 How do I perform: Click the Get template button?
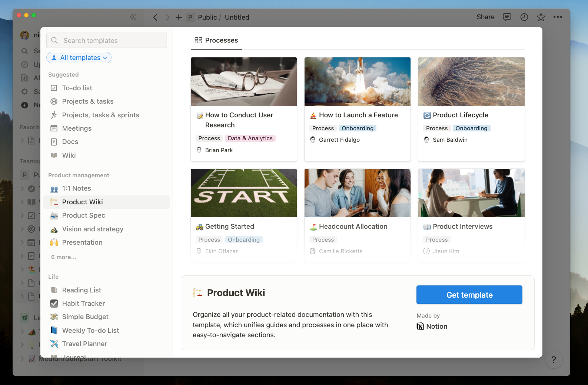click(469, 295)
